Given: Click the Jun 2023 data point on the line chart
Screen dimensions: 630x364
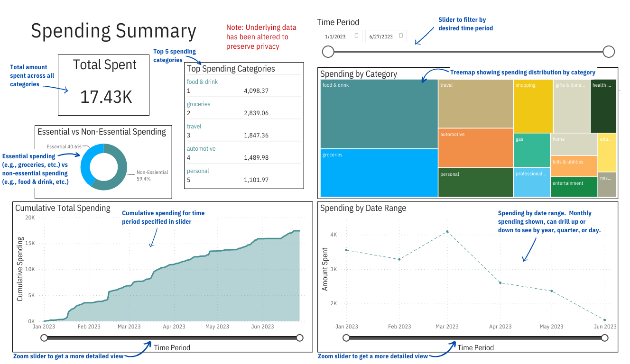Looking at the screenshot, I should click(x=604, y=320).
